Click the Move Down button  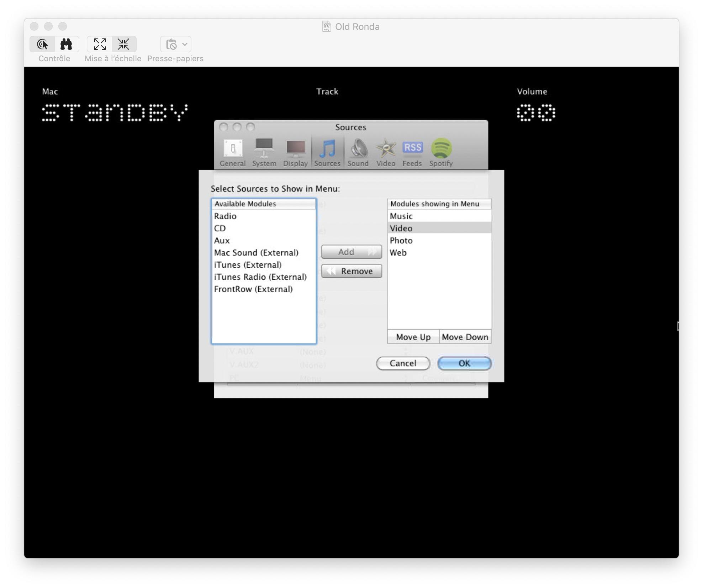tap(465, 337)
